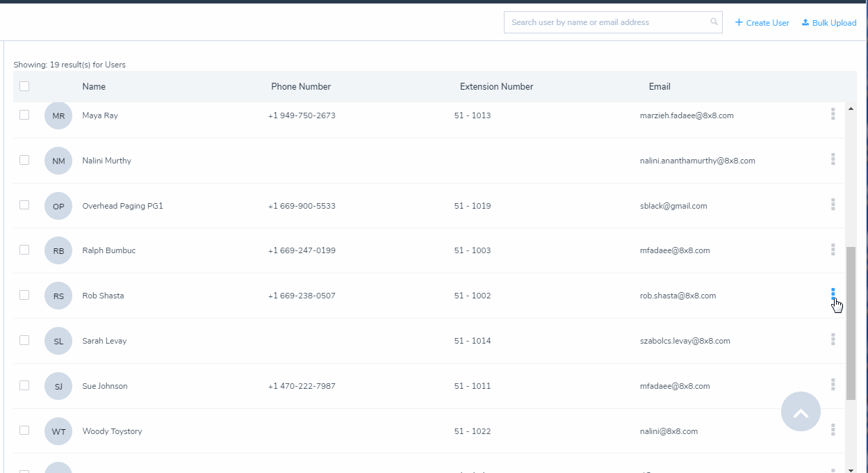Click the SJ avatar for Sue Johnson
The image size is (868, 473).
click(58, 386)
